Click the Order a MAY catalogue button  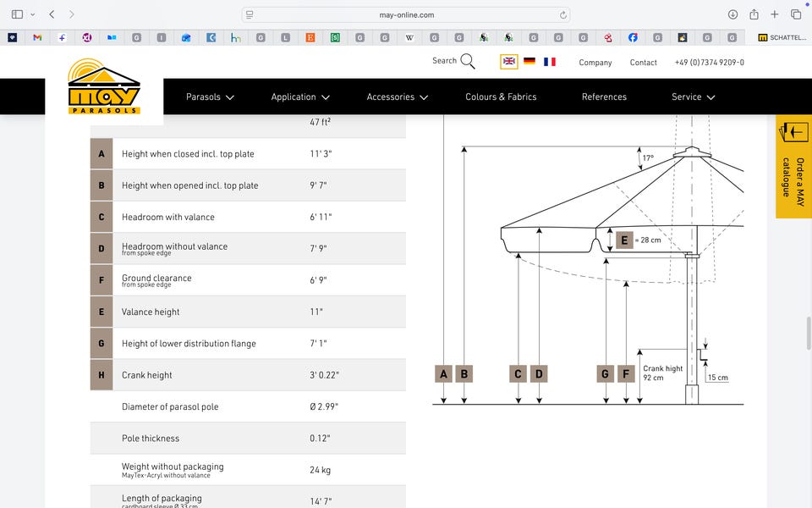[793, 168]
